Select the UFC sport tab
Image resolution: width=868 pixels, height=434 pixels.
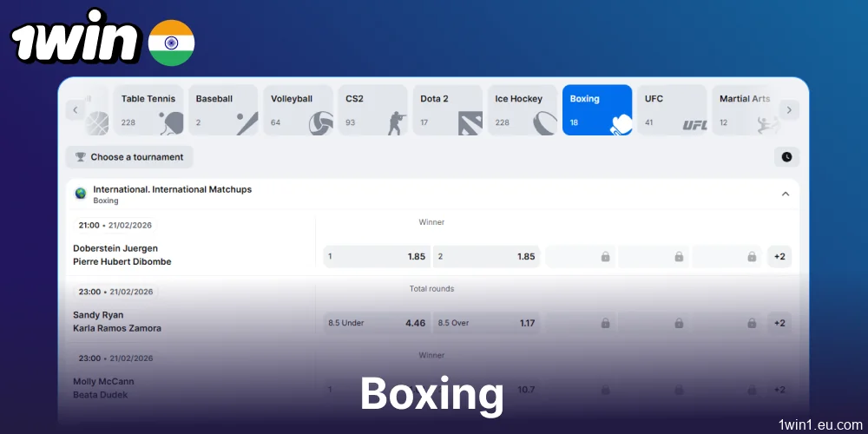click(x=672, y=110)
